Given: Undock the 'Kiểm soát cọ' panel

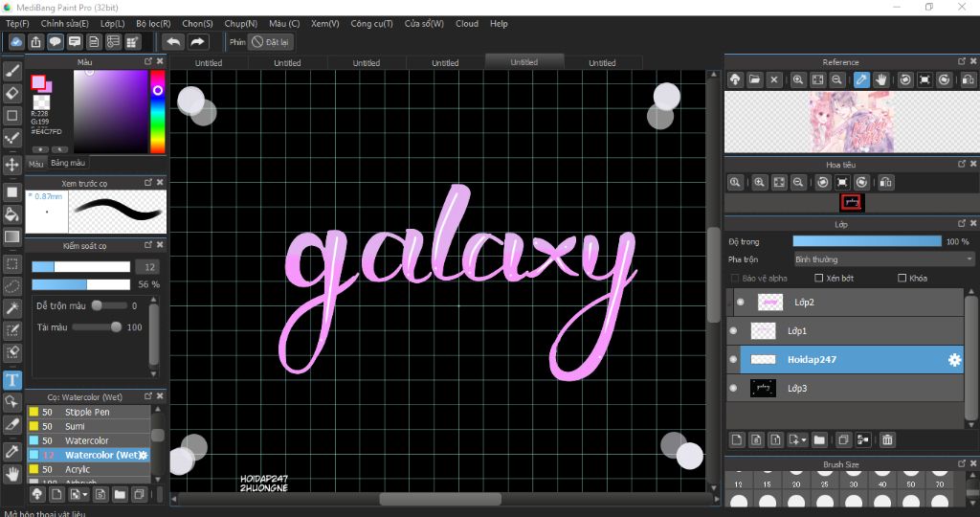Looking at the screenshot, I should (148, 245).
